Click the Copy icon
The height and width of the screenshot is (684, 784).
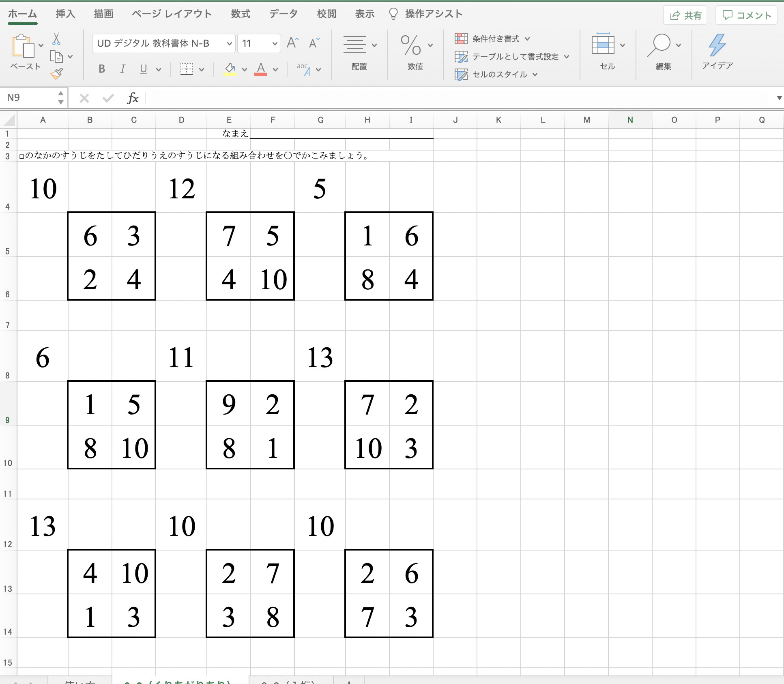(56, 57)
